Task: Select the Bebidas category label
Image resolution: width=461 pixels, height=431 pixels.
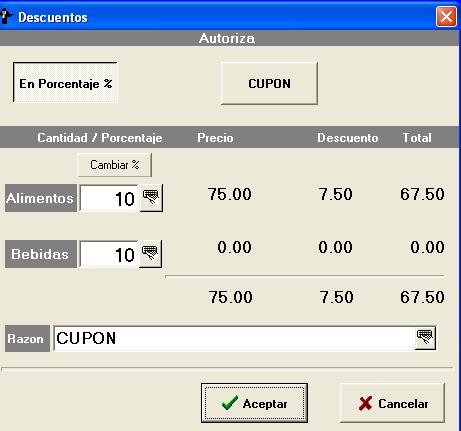Action: (x=41, y=254)
